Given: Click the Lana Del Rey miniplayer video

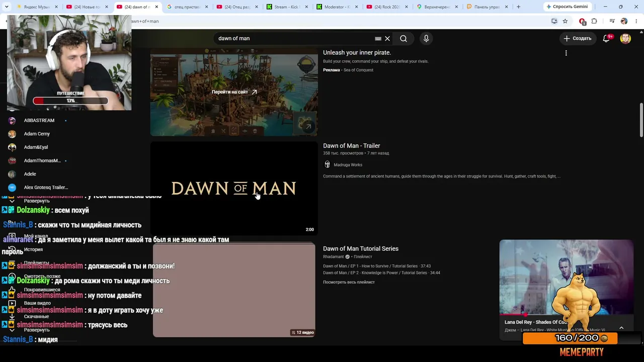Looking at the screenshot, I should (566, 277).
